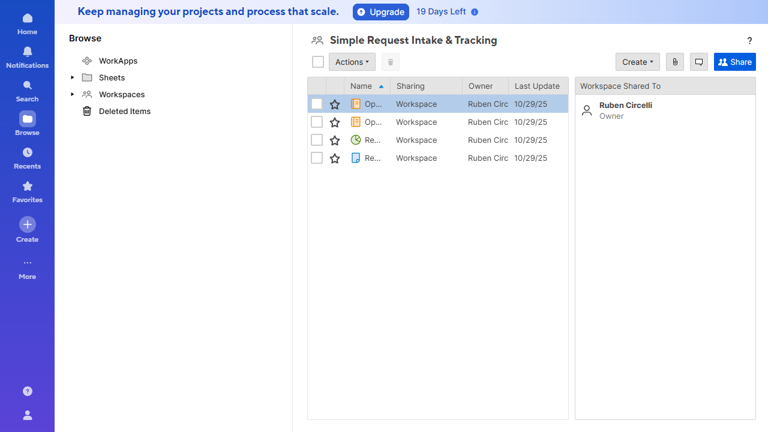Click the WorkApps diamond icon

pos(87,61)
